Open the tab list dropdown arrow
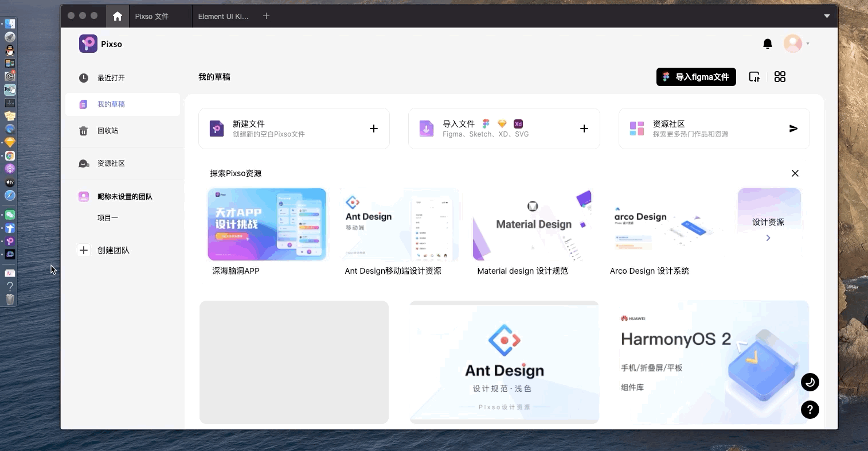 click(827, 16)
